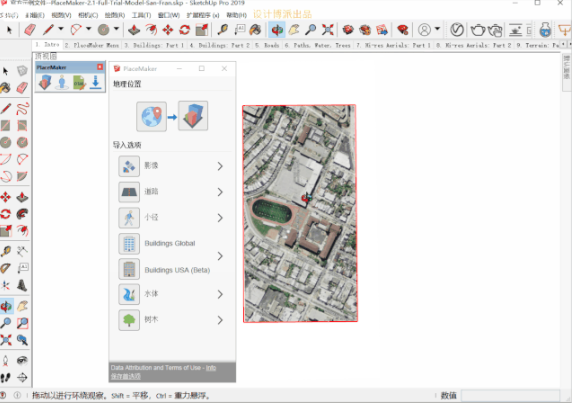Open the 视图(V) menu

[x=61, y=15]
